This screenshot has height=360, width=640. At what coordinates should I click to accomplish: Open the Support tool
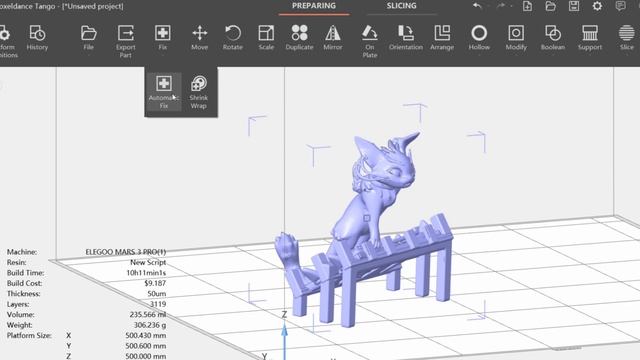[590, 38]
